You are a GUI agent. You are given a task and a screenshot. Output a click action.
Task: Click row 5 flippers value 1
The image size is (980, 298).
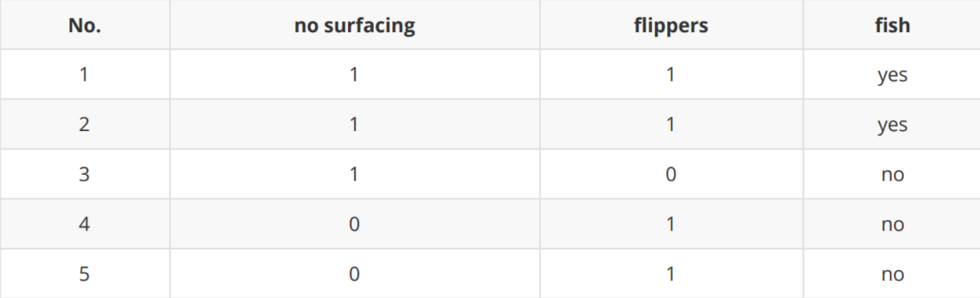coord(671,274)
